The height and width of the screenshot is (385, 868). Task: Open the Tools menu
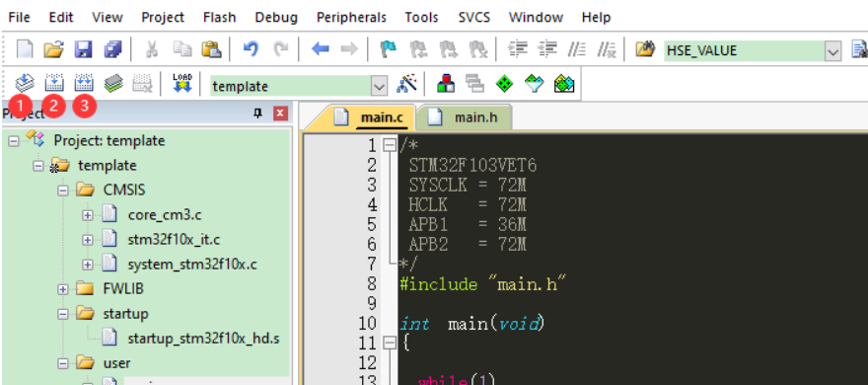423,17
